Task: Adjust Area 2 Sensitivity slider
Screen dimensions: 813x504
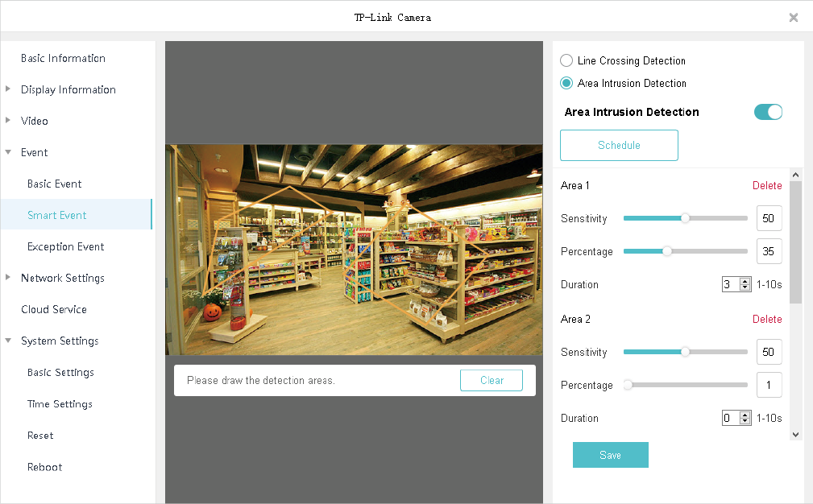Action: click(686, 352)
